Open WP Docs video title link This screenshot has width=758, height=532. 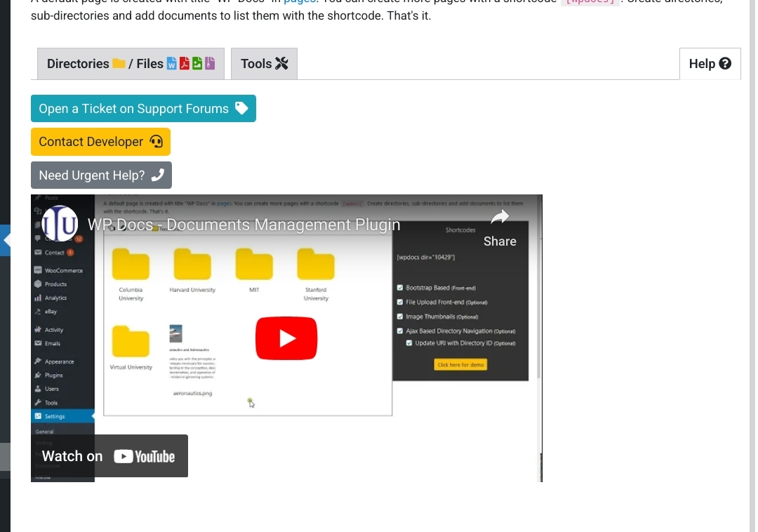click(x=244, y=225)
